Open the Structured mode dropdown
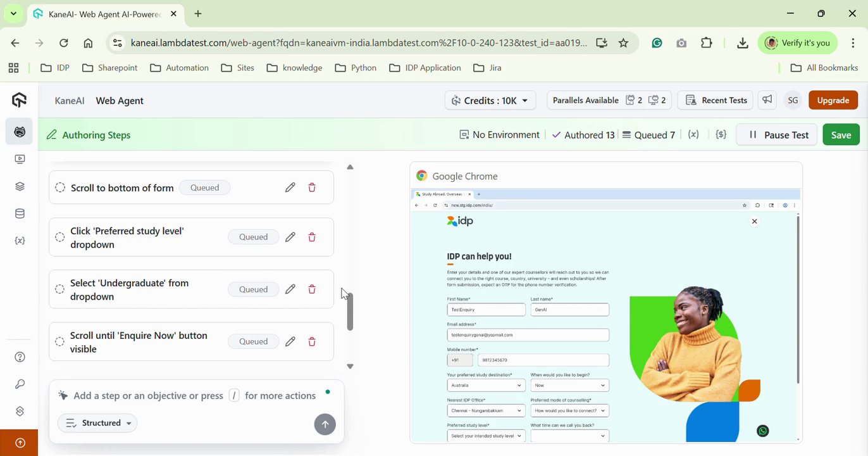This screenshot has width=868, height=456. point(97,423)
